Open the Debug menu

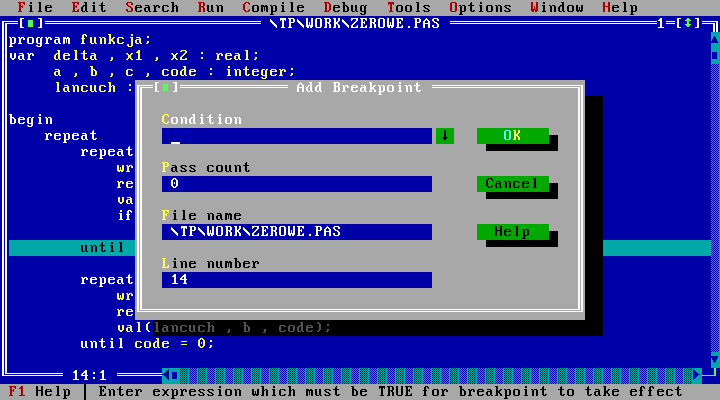[344, 7]
